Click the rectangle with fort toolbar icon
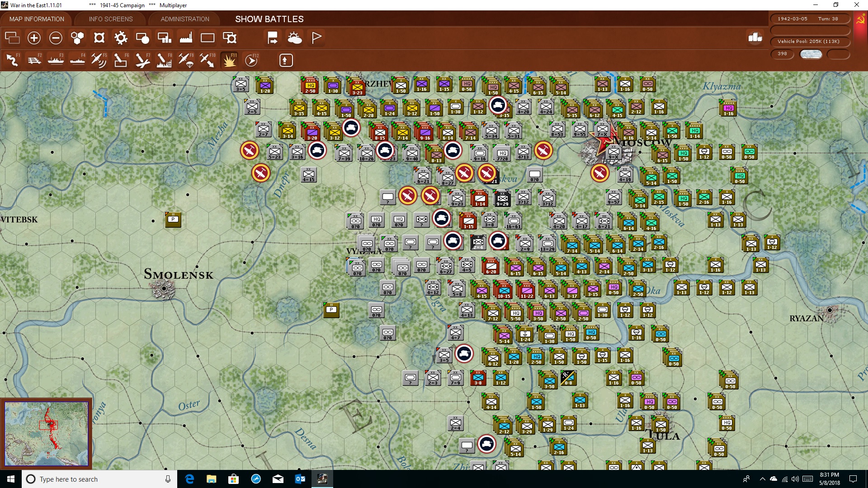 point(230,38)
